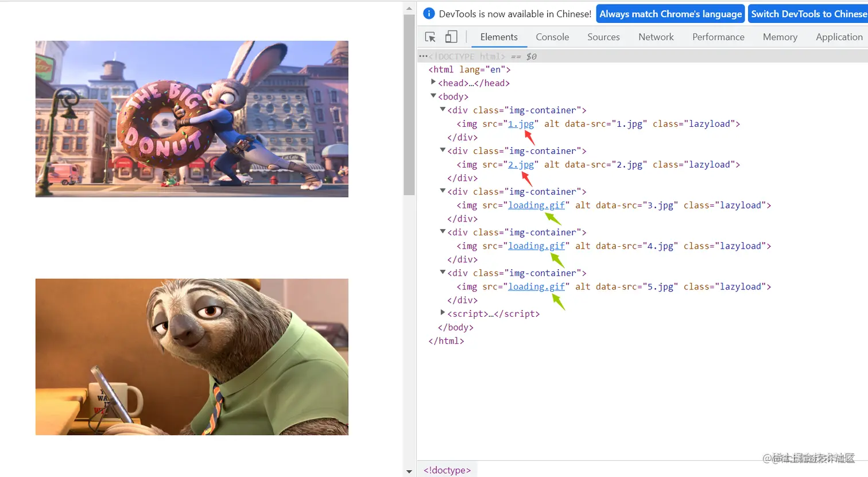The width and height of the screenshot is (868, 477).
Task: Click the page vertical scrollbar thumb
Action: [409, 105]
